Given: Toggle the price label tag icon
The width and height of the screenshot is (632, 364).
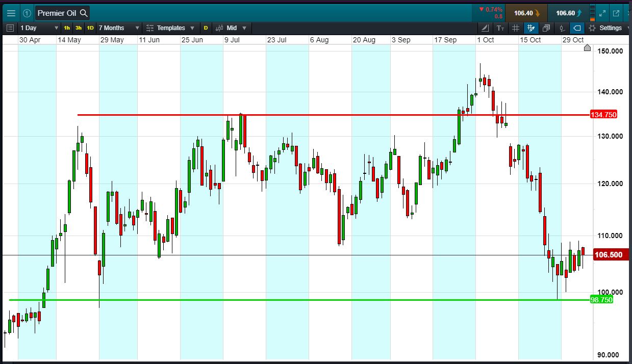Looking at the screenshot, I should (577, 28).
